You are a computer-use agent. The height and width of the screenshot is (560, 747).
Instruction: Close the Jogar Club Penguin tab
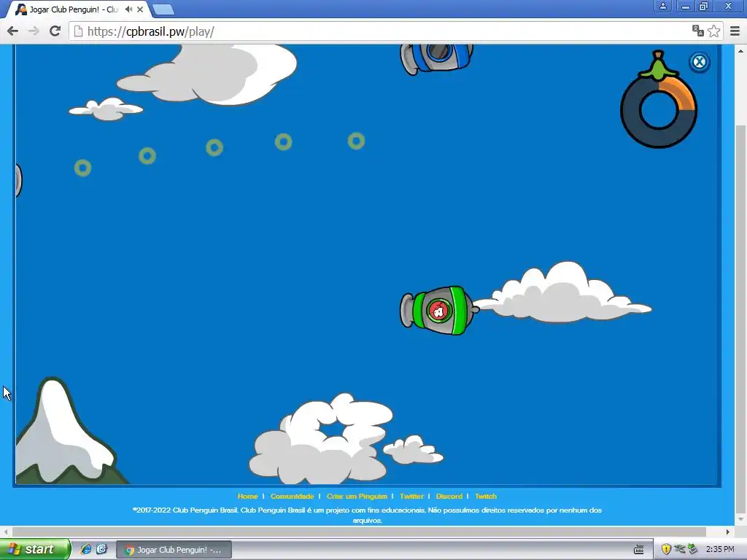pos(140,9)
